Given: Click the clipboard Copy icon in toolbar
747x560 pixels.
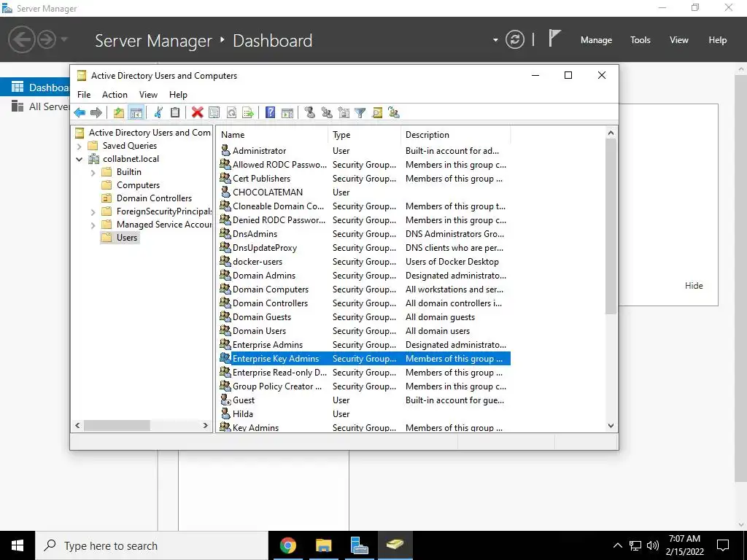Looking at the screenshot, I should pos(175,113).
